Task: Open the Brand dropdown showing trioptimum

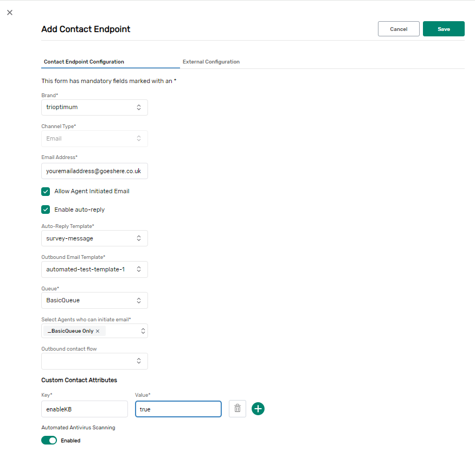Action: pyautogui.click(x=94, y=107)
